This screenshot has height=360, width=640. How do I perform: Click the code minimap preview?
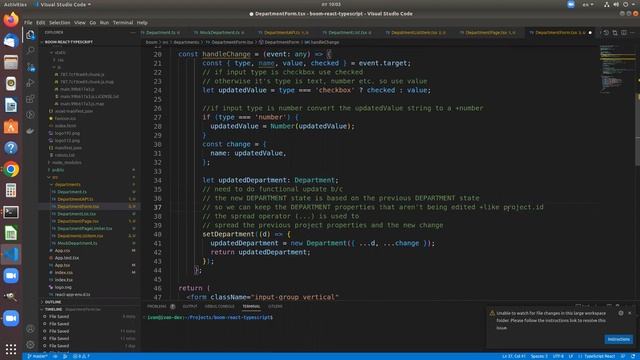tap(617, 69)
